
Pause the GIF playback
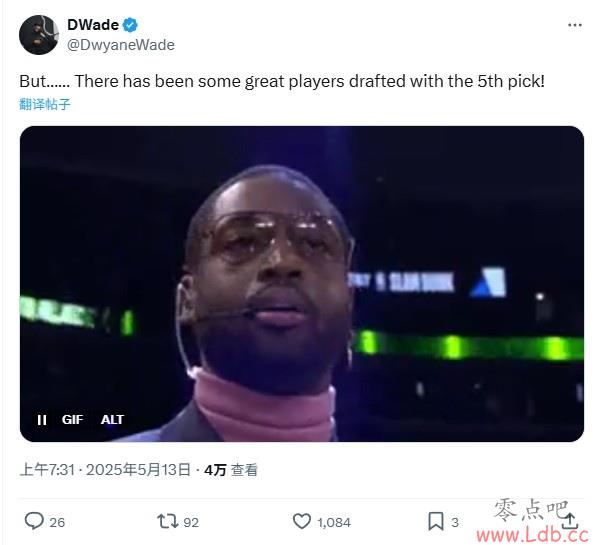pos(42,420)
